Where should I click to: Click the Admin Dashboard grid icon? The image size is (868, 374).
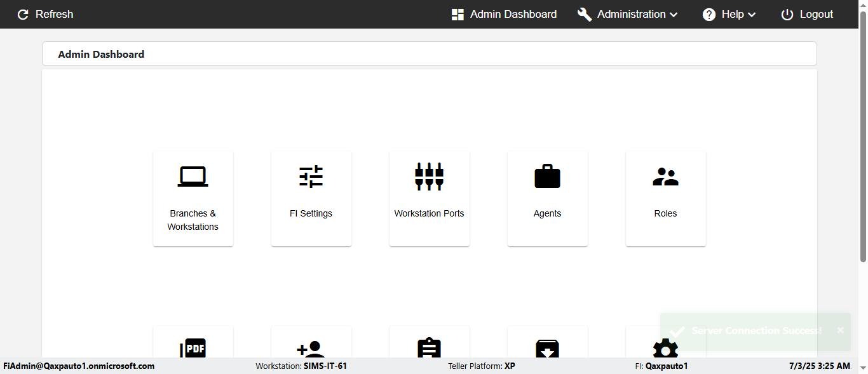tap(458, 14)
